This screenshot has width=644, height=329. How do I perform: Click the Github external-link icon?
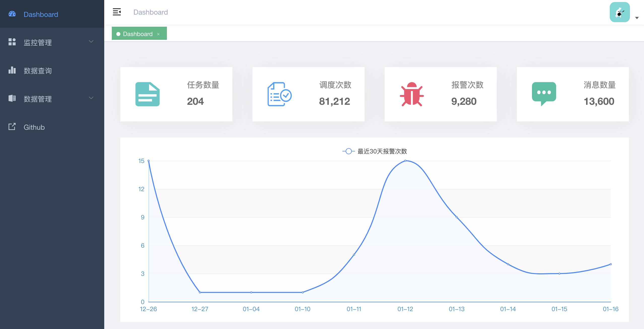[12, 127]
